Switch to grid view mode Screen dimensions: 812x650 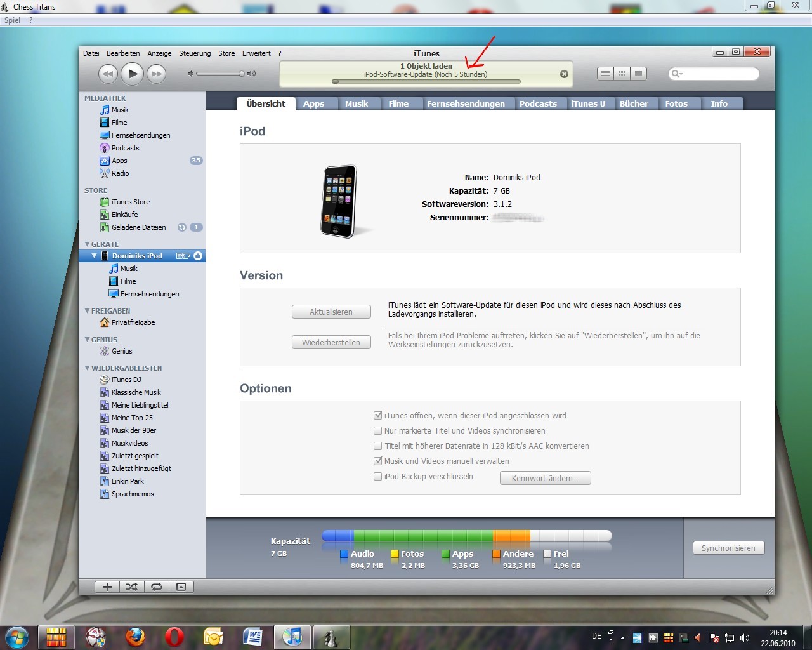pyautogui.click(x=622, y=73)
